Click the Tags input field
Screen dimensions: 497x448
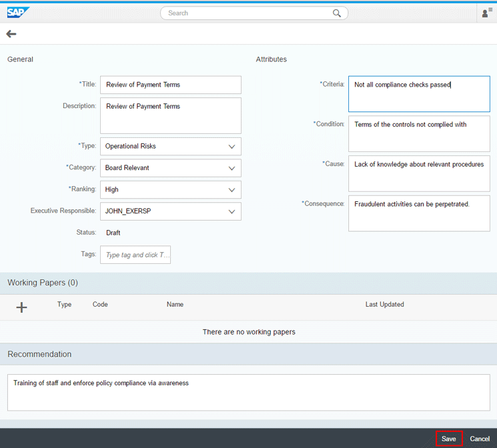pyautogui.click(x=135, y=255)
